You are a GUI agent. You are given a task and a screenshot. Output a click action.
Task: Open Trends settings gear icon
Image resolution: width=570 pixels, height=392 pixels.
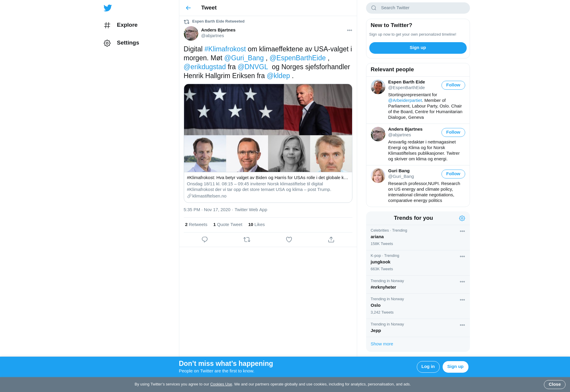pos(462,218)
